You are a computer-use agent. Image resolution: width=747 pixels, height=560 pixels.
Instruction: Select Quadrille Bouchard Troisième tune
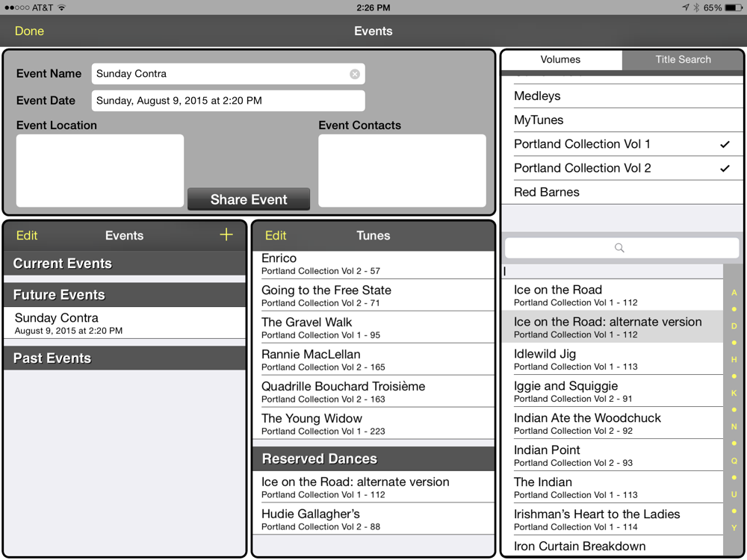tap(373, 391)
